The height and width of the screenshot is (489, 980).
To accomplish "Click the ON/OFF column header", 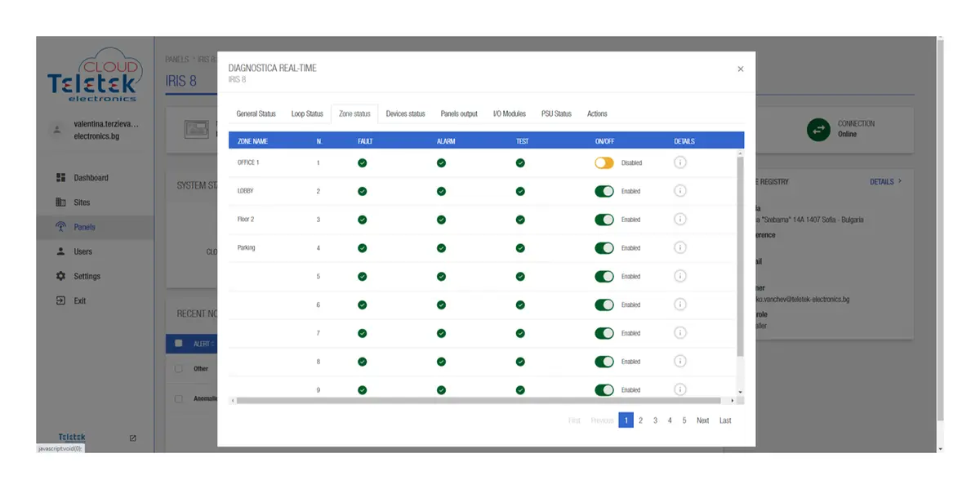I will coord(605,141).
